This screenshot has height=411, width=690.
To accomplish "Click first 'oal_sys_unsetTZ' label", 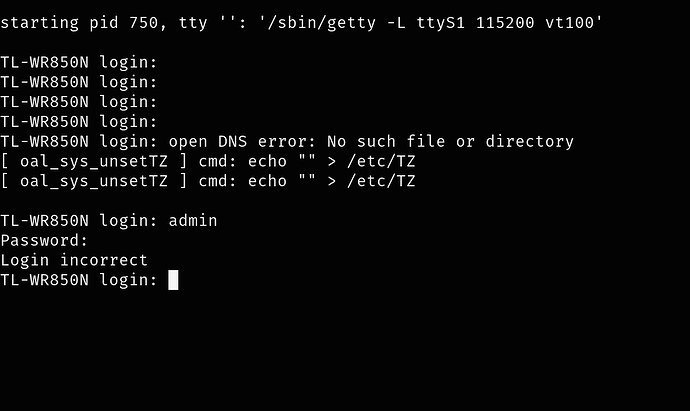I will point(94,161).
